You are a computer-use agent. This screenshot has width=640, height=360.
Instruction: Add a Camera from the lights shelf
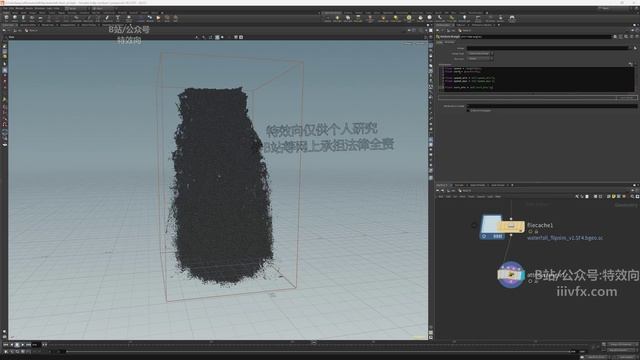coord(327,18)
